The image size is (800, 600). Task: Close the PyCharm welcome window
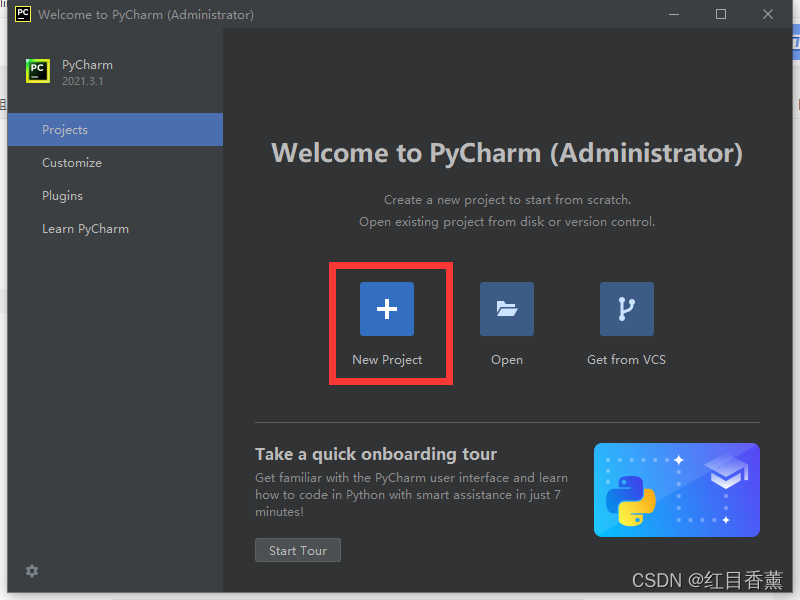pyautogui.click(x=768, y=14)
